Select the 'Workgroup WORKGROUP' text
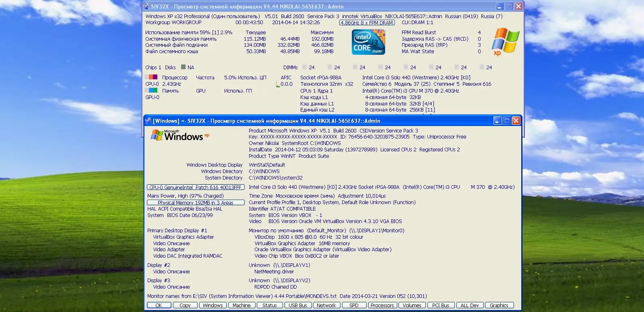The width and height of the screenshot is (644, 312). [x=173, y=23]
